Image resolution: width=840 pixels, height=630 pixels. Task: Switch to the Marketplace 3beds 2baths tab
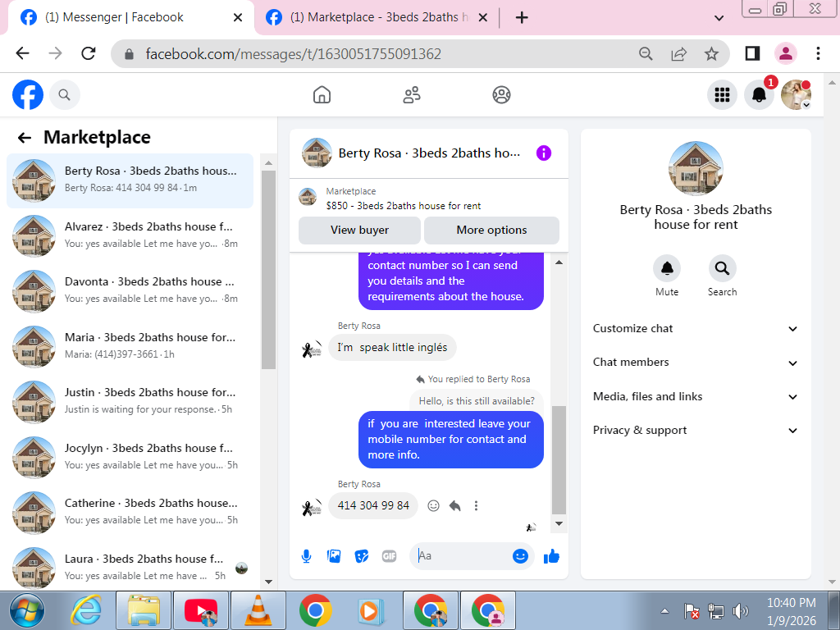[375, 18]
